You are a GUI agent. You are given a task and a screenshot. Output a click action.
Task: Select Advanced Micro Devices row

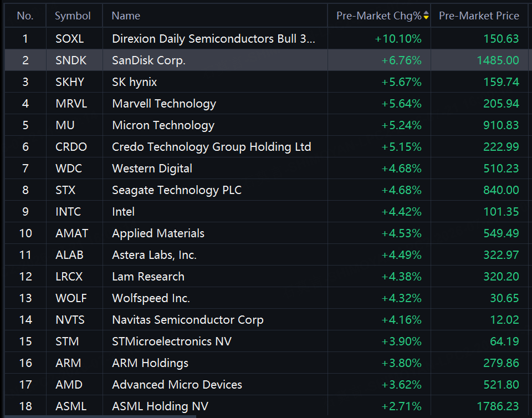pos(267,385)
